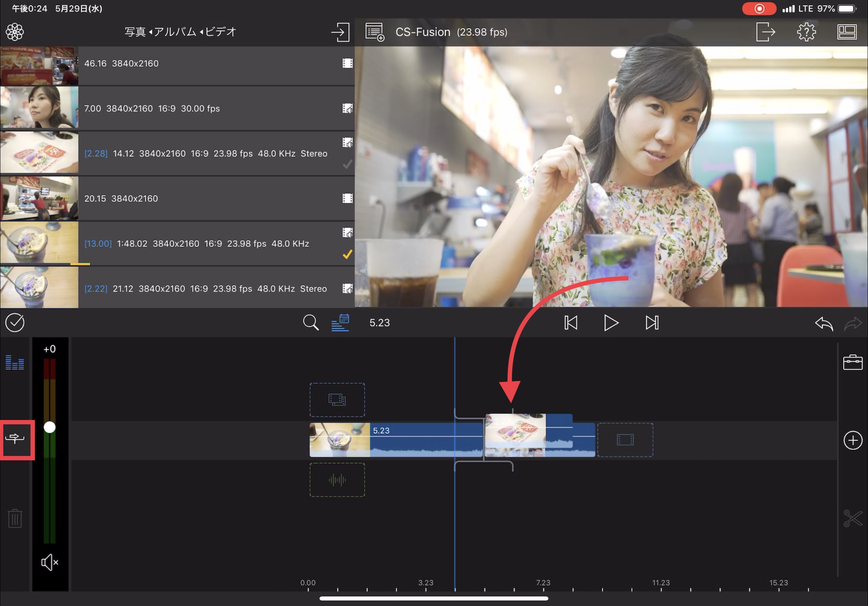
Task: Toggle the insert edit mode button
Action: coord(15,439)
